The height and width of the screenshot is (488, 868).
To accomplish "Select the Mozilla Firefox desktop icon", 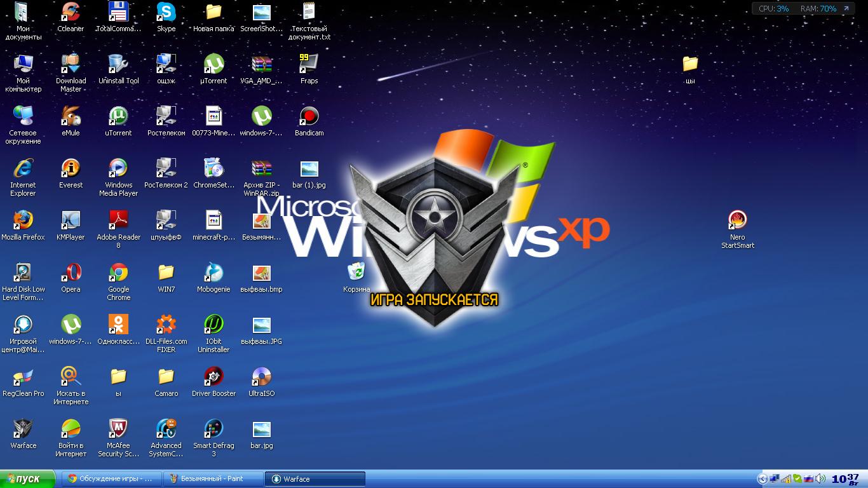I will [x=23, y=226].
